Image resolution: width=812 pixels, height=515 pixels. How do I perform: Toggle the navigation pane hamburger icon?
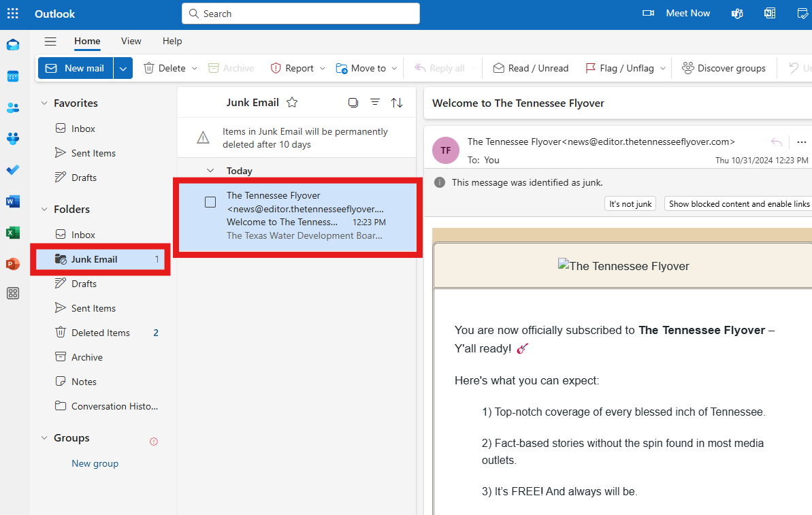[x=50, y=41]
